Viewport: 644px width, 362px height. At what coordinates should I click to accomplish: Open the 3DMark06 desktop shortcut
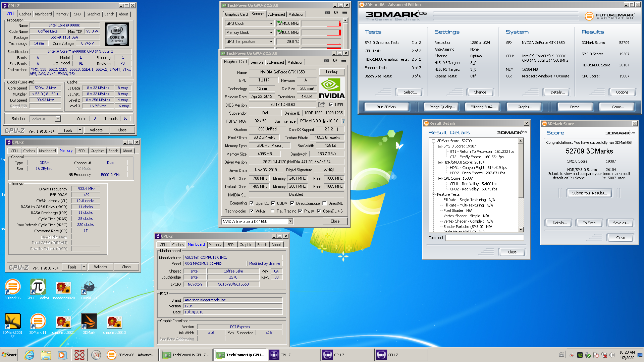pyautogui.click(x=12, y=289)
